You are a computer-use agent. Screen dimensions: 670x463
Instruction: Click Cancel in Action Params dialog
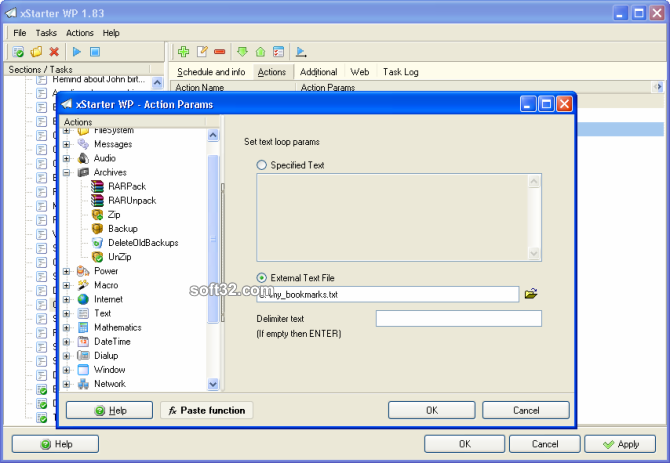526,410
